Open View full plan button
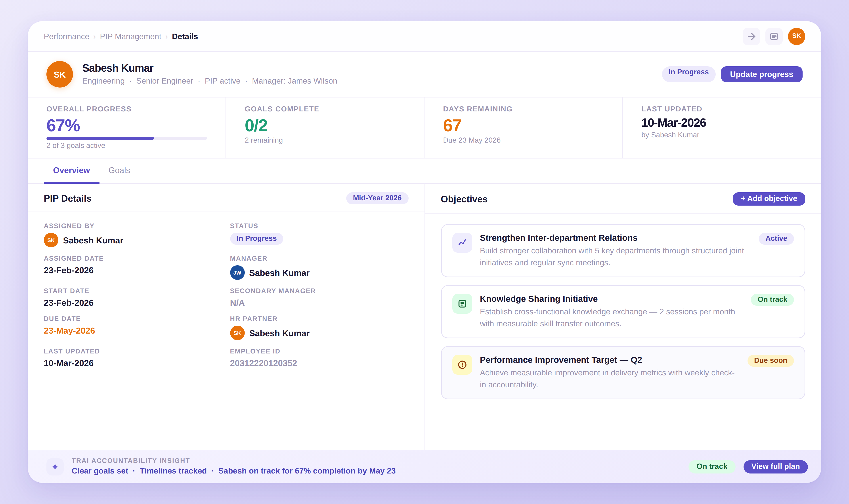The height and width of the screenshot is (504, 849). (775, 466)
